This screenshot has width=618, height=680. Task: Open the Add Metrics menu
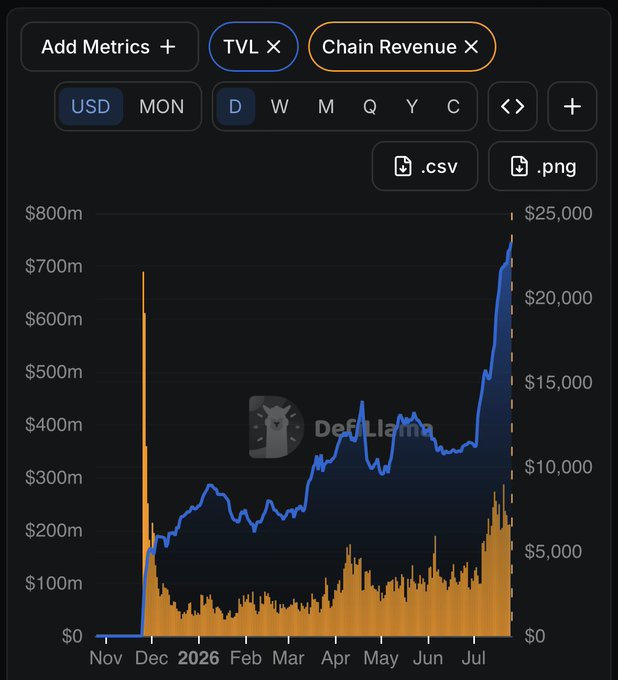[109, 47]
